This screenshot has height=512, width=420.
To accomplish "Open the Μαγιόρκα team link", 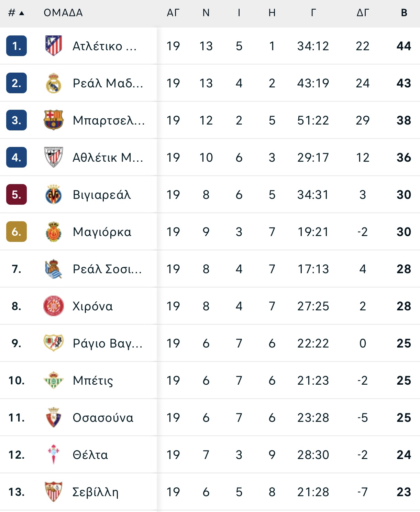I will click(102, 232).
